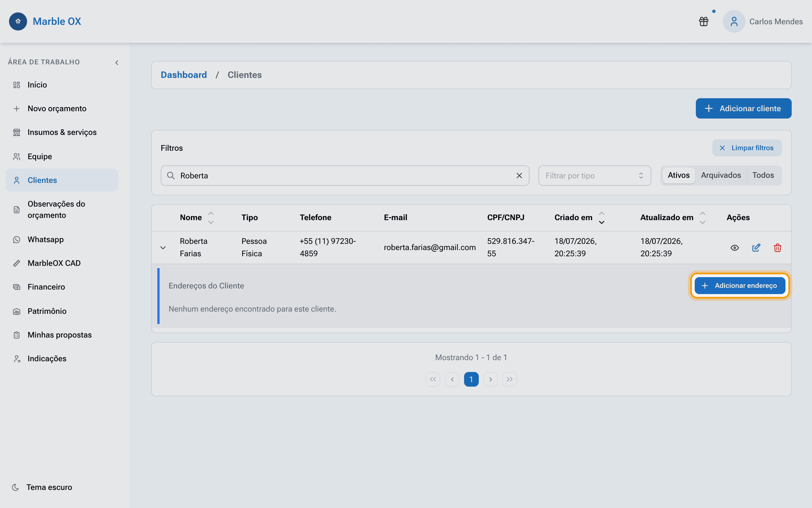Click the Clientes breadcrumb text
The height and width of the screenshot is (508, 812).
(244, 75)
